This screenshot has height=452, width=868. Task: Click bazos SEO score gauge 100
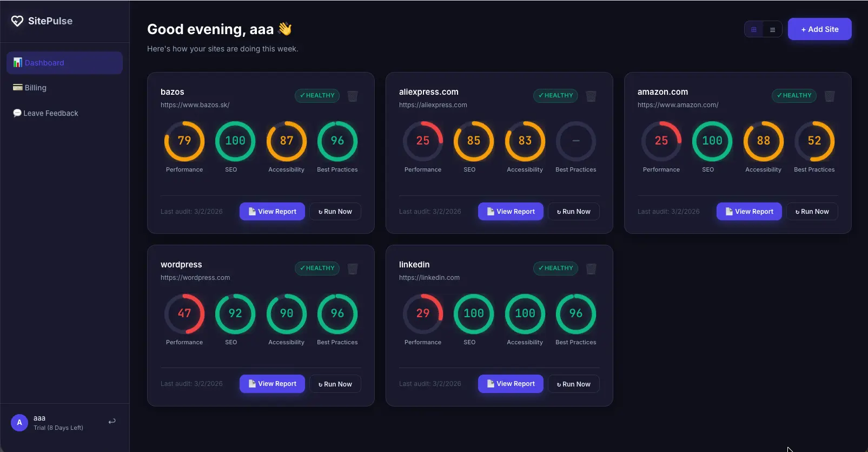(235, 141)
